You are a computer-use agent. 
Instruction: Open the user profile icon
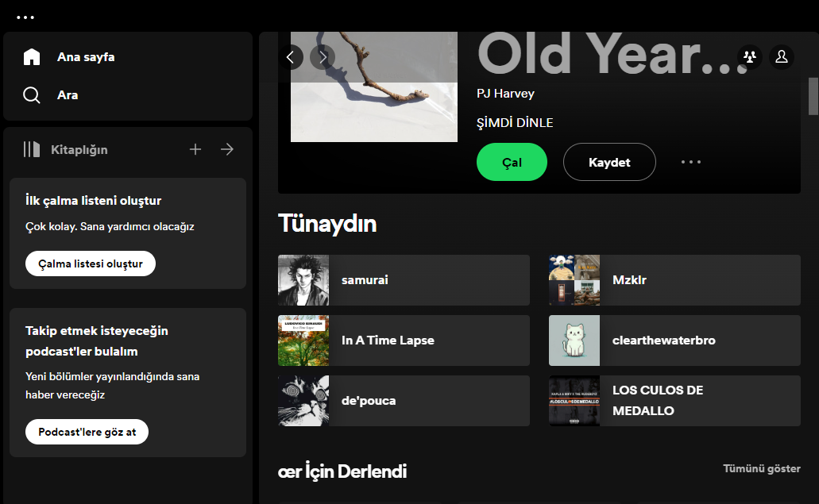point(782,57)
